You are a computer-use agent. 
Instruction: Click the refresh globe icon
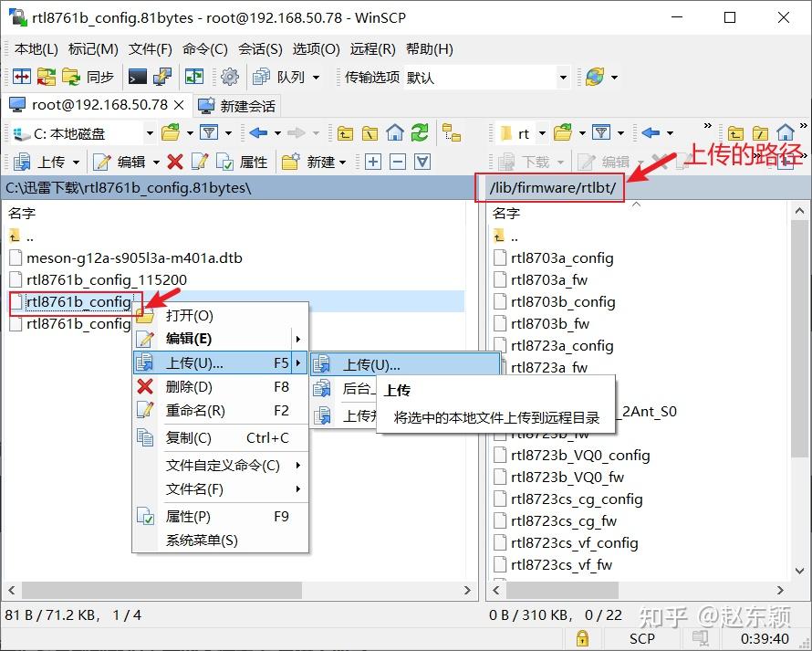595,77
